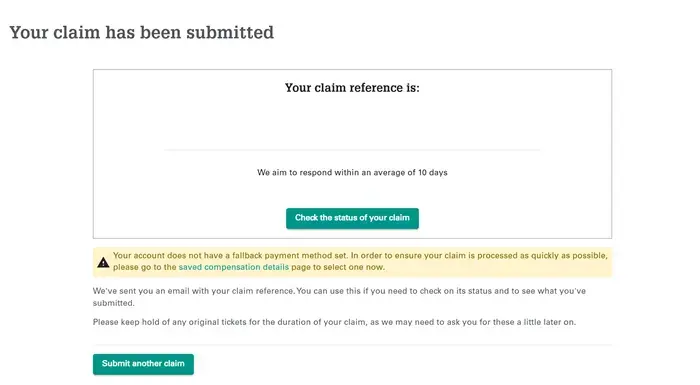Select the 'Your claim reference is:' title
Viewport: 700px width, 385px height.
pos(352,88)
